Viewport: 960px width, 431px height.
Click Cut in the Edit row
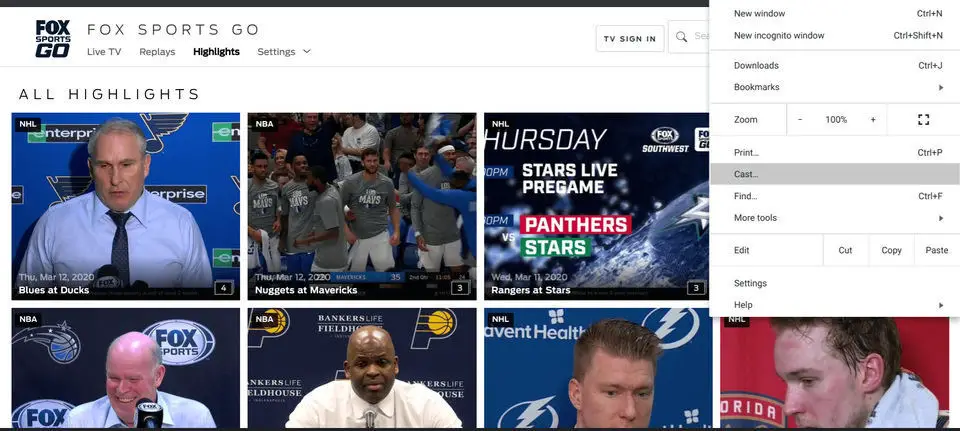tap(846, 250)
